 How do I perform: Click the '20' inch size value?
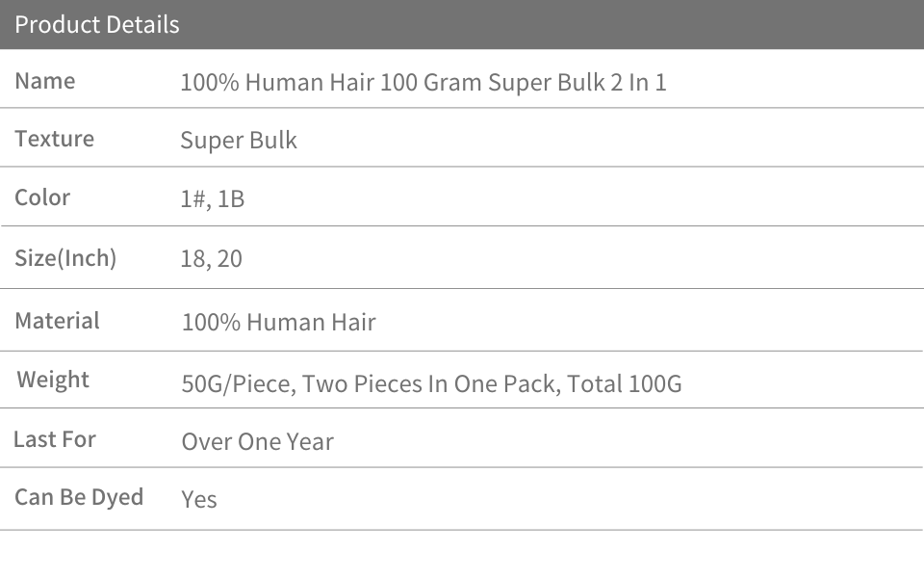(230, 259)
